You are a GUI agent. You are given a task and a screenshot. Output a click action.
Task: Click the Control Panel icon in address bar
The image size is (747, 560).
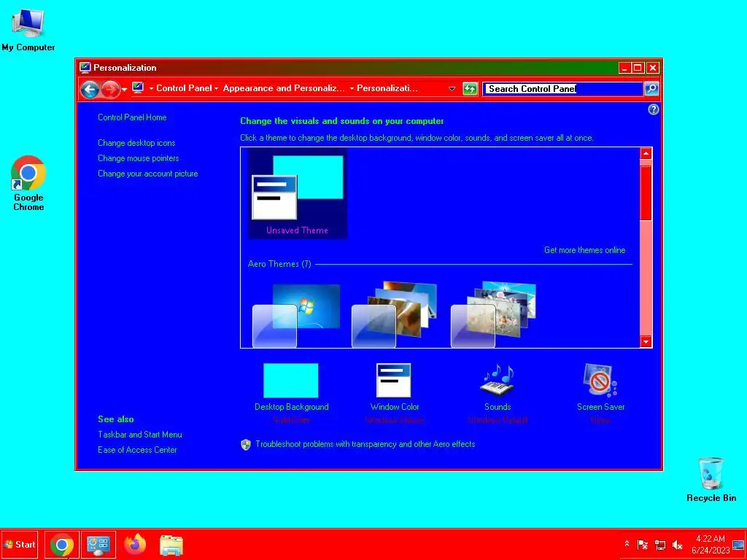138,88
